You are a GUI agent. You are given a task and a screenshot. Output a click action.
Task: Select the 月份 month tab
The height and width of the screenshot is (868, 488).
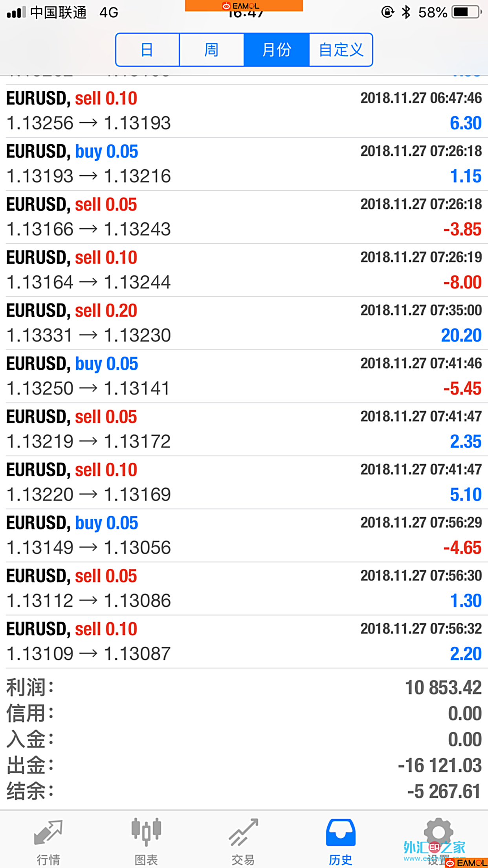[x=277, y=50]
